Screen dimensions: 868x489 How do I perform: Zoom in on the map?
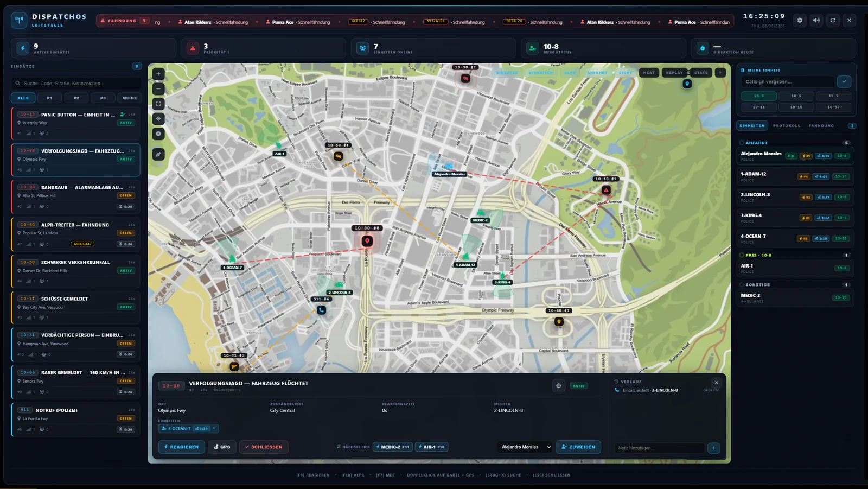pyautogui.click(x=158, y=74)
